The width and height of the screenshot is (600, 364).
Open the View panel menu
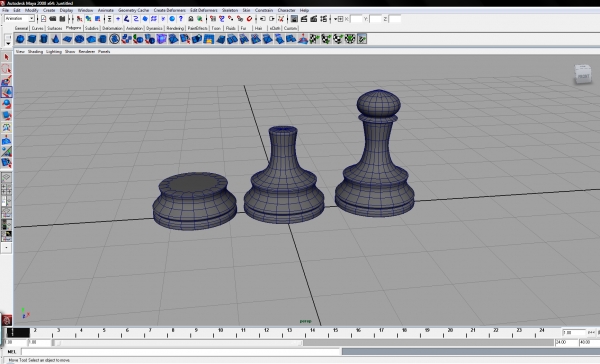[20, 51]
